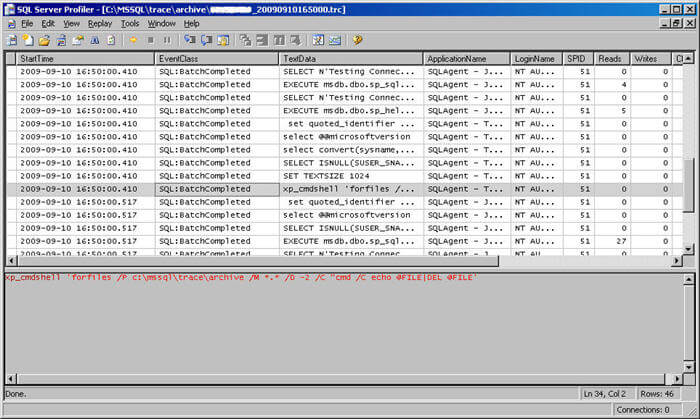Click the Done. status text
This screenshot has width=700, height=419.
coord(16,394)
